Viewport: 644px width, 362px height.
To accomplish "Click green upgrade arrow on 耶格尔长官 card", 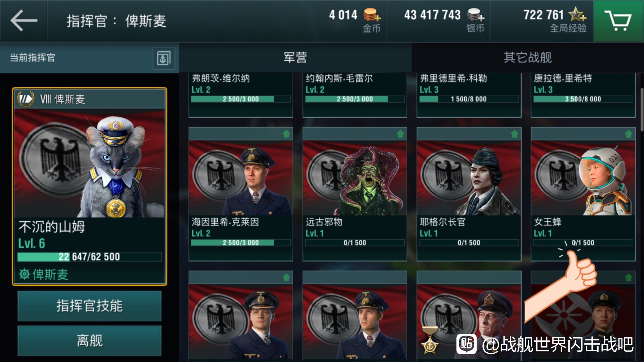I will pyautogui.click(x=515, y=134).
